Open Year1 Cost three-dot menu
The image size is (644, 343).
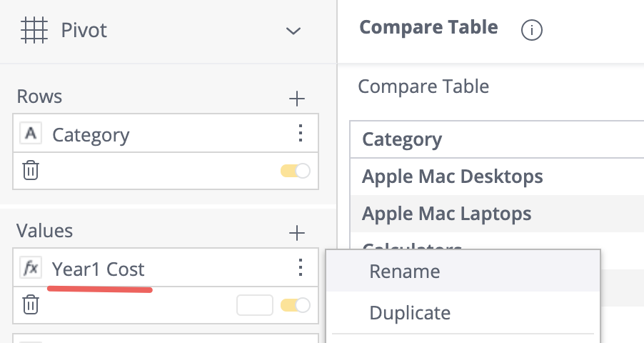(x=301, y=267)
